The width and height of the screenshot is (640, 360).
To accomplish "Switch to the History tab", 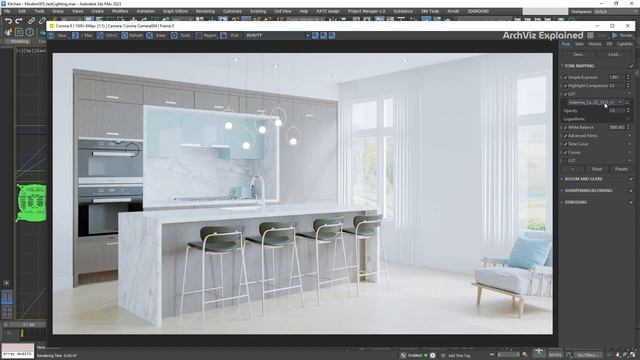I will [x=595, y=44].
